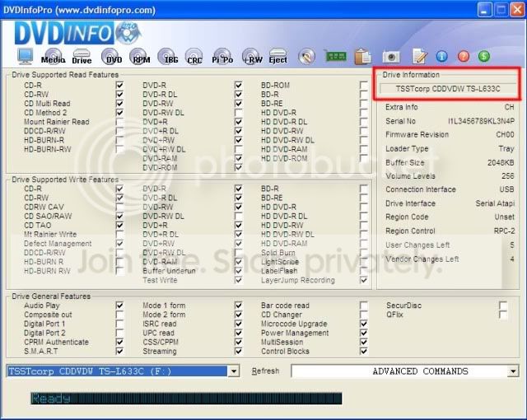The width and height of the screenshot is (527, 420).
Task: Click the Region Code value Unset
Action: pyautogui.click(x=504, y=217)
